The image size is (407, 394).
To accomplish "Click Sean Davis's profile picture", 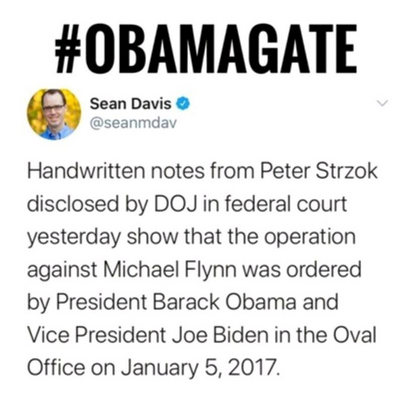I will click(54, 114).
